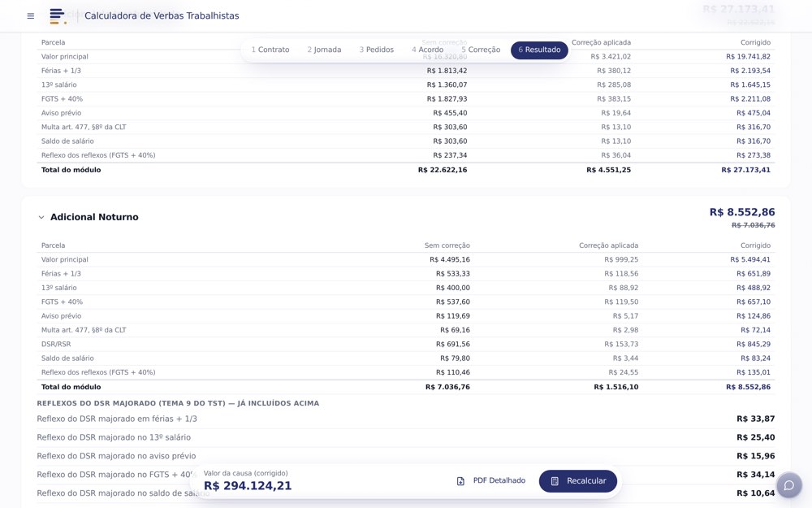Viewport: 812px width, 508px height.
Task: Click the amount R$ 273,38
Action: point(754,155)
